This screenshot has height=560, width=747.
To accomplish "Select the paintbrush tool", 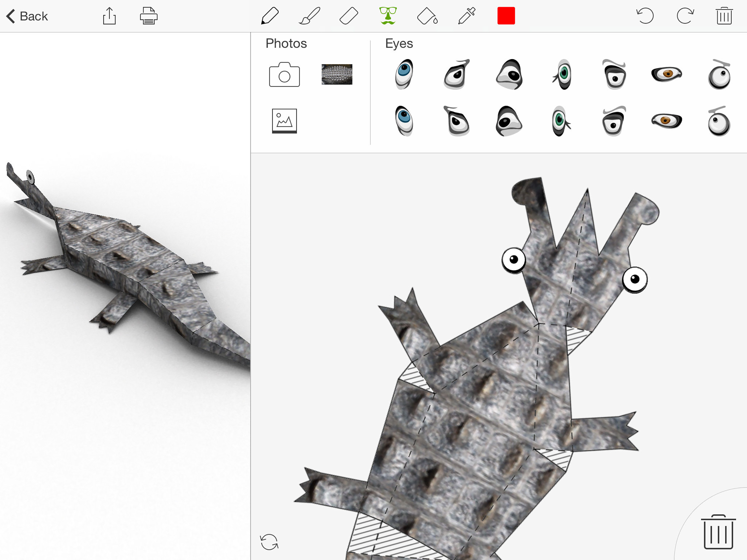I will tap(309, 16).
